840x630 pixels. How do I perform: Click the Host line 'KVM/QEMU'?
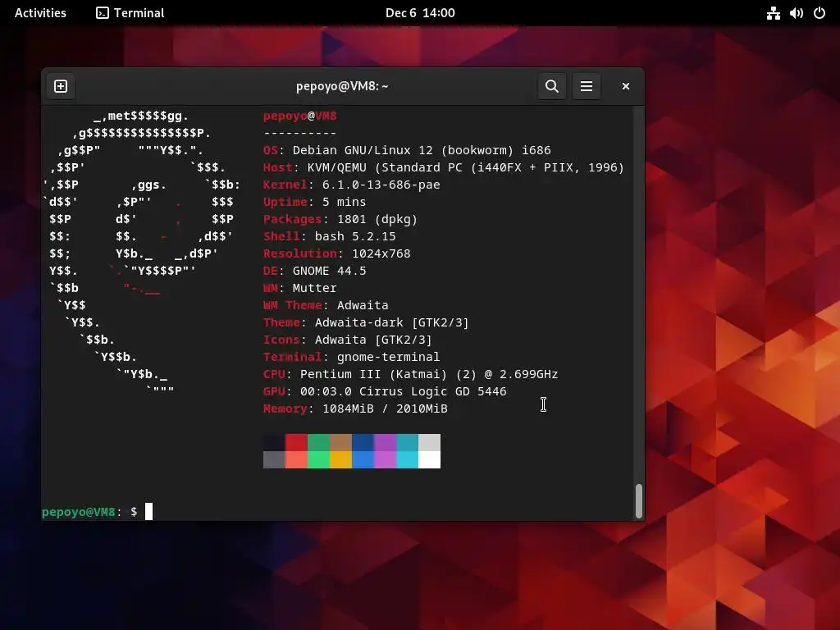(x=337, y=167)
